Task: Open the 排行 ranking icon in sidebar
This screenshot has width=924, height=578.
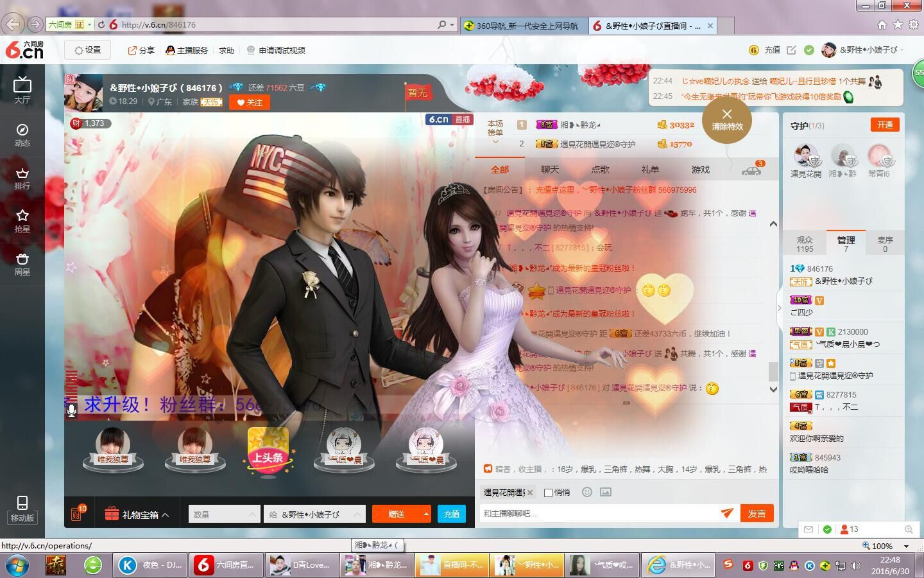Action: coord(22,178)
